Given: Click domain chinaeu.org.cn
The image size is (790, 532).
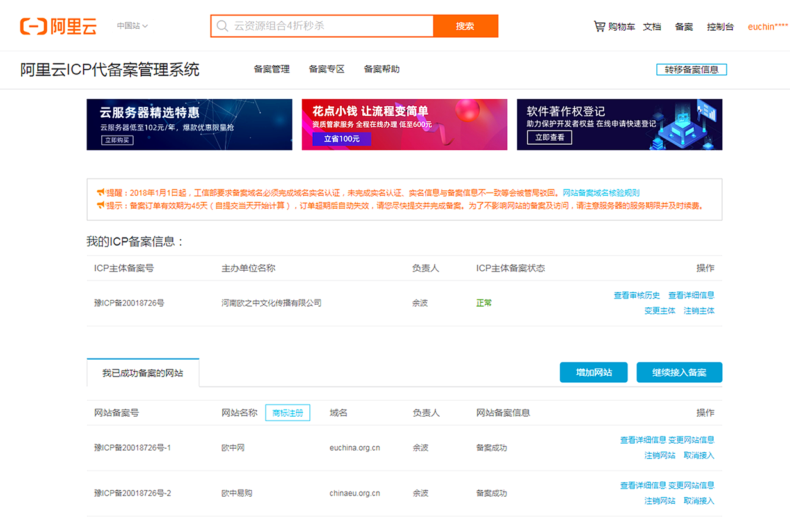Looking at the screenshot, I should click(355, 494).
